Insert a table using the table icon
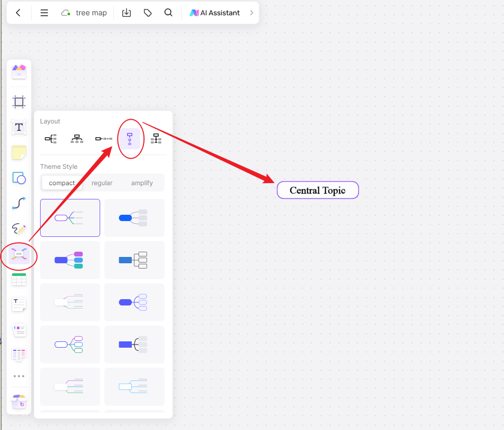 point(19,279)
